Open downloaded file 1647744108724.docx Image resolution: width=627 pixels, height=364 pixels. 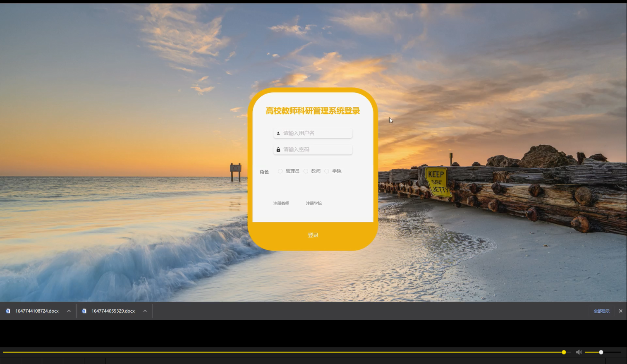37,311
